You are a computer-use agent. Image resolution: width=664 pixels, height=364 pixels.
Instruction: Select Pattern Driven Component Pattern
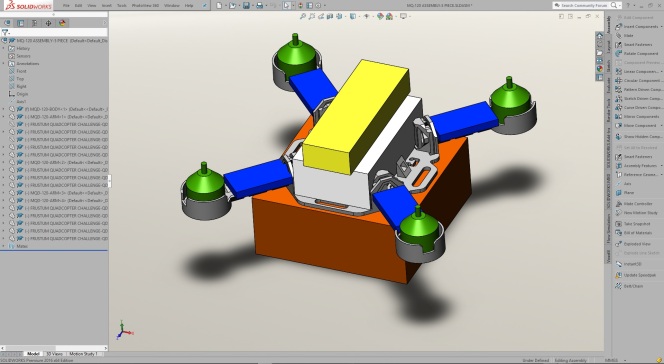click(x=638, y=89)
